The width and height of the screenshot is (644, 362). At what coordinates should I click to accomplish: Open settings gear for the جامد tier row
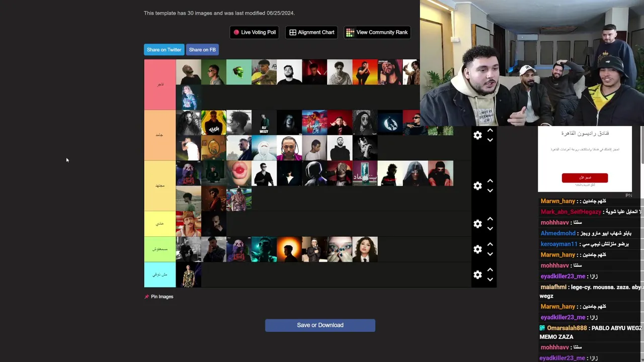(x=477, y=135)
